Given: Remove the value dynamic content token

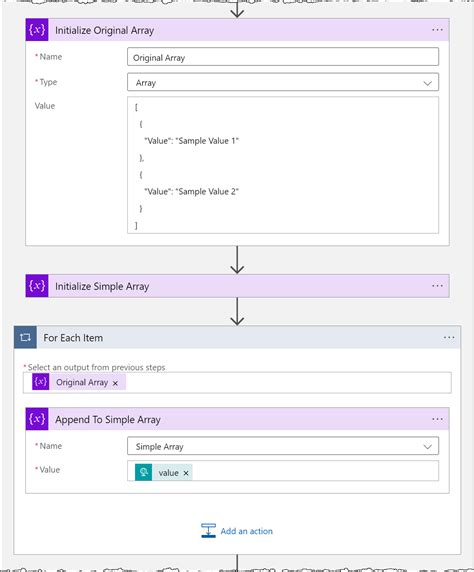Looking at the screenshot, I should 186,473.
